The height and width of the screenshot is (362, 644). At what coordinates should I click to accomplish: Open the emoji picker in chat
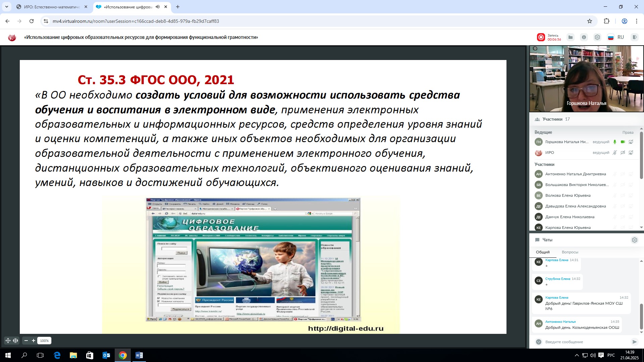(x=538, y=342)
